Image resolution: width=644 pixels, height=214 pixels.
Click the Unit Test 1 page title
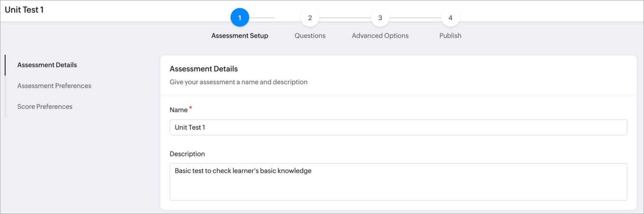click(24, 10)
